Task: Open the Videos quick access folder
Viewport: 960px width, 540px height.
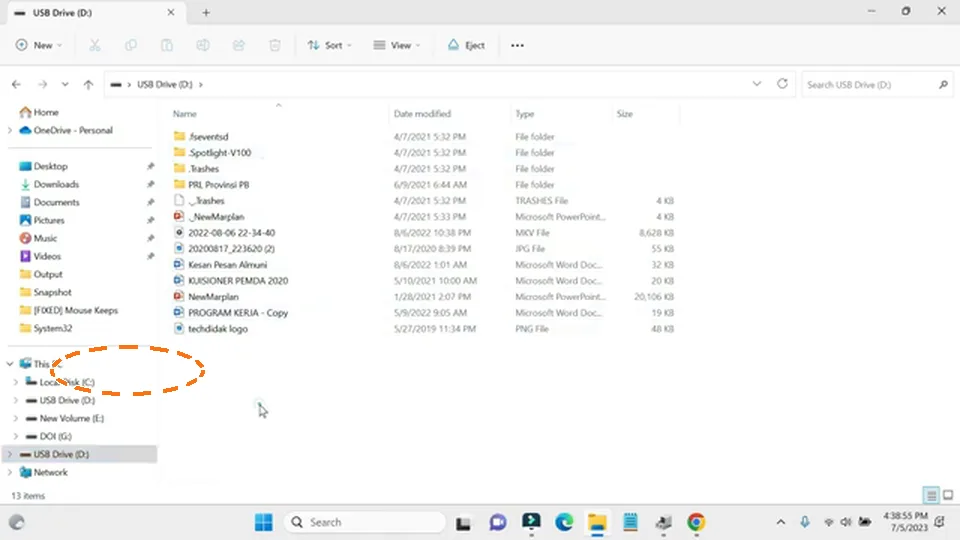Action: coord(40,256)
